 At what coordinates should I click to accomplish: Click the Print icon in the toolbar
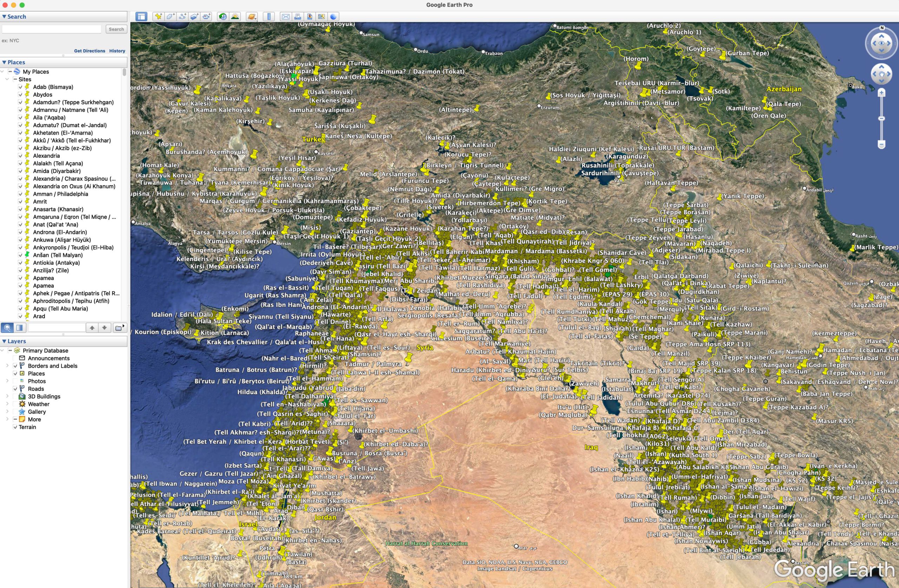coord(298,16)
